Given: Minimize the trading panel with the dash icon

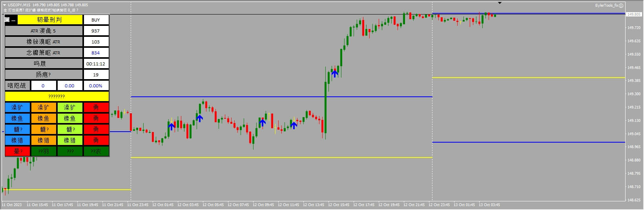Looking at the screenshot, I should (x=14, y=20).
